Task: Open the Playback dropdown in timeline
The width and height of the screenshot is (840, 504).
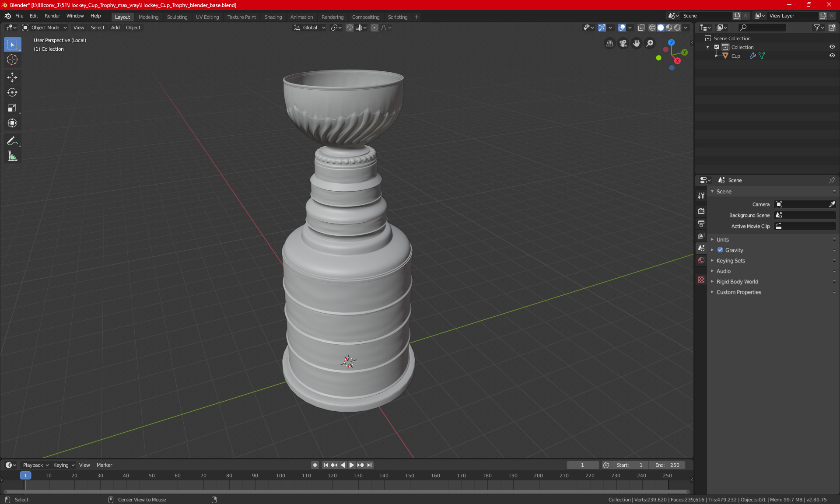Action: (x=35, y=465)
